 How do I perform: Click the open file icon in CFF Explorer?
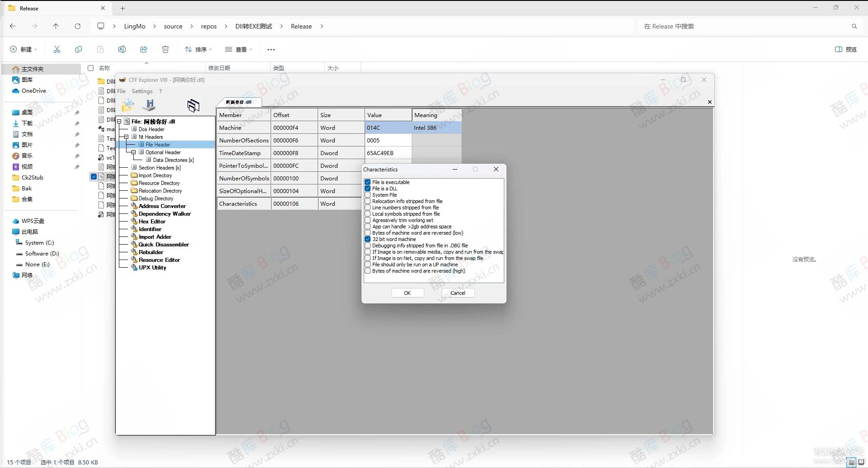(128, 105)
